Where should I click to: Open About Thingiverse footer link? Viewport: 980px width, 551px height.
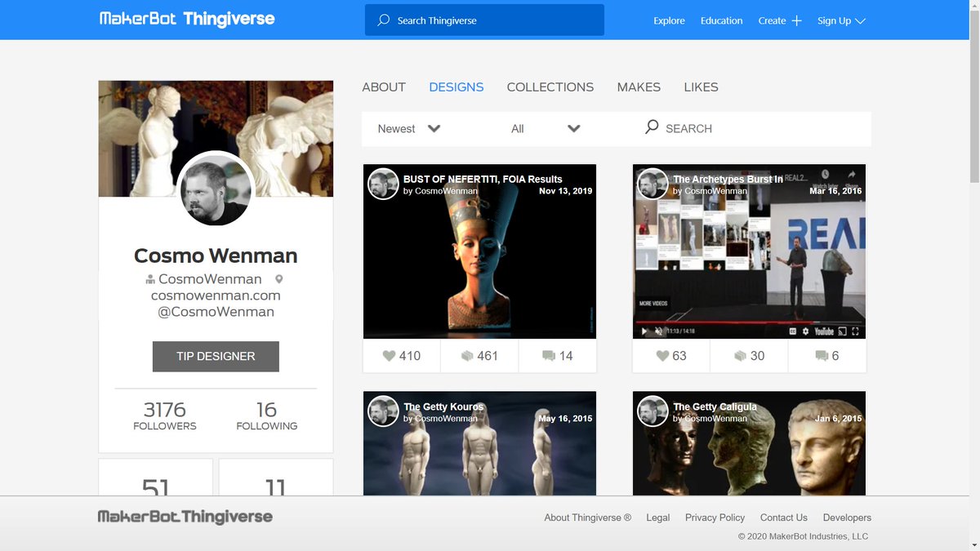pos(588,518)
